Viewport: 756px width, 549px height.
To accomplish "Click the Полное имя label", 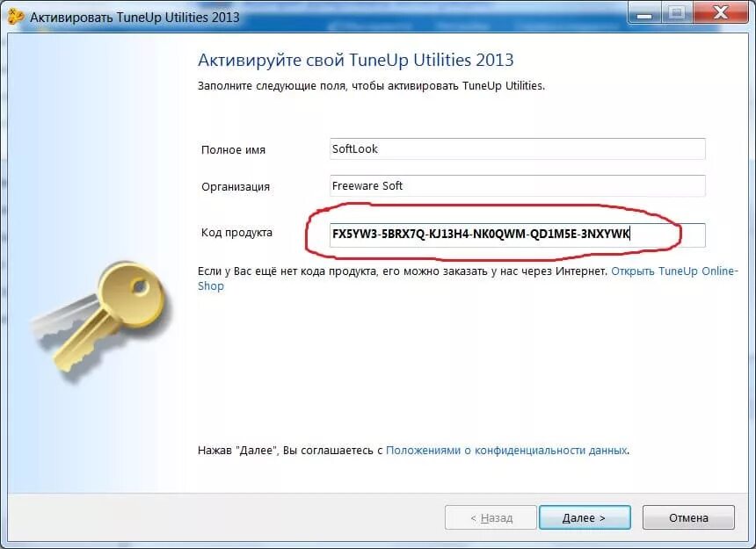I will [233, 150].
